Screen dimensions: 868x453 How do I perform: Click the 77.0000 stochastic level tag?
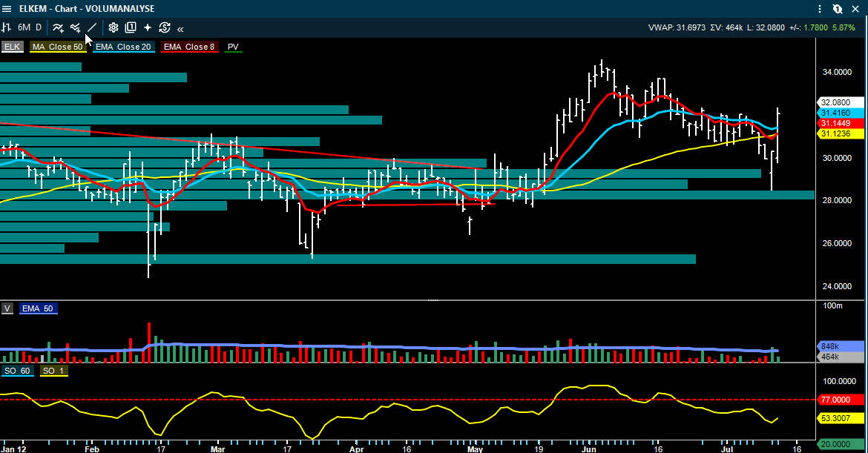coord(841,400)
